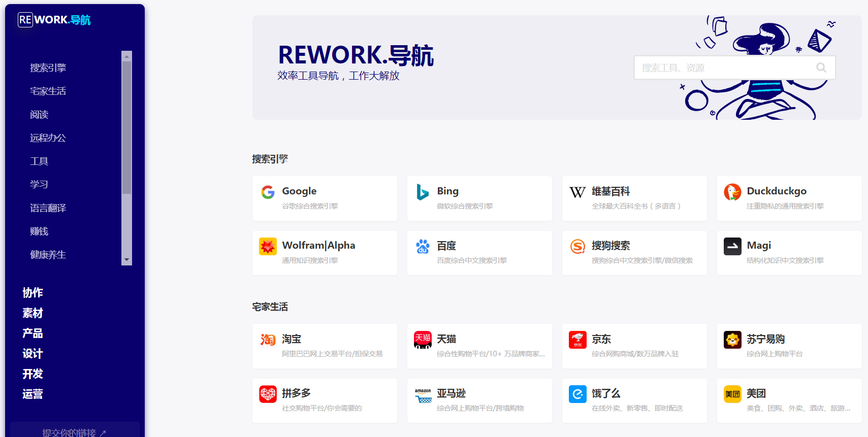This screenshot has height=437, width=868.
Task: Open 语言翻译 sidebar category
Action: tap(48, 208)
